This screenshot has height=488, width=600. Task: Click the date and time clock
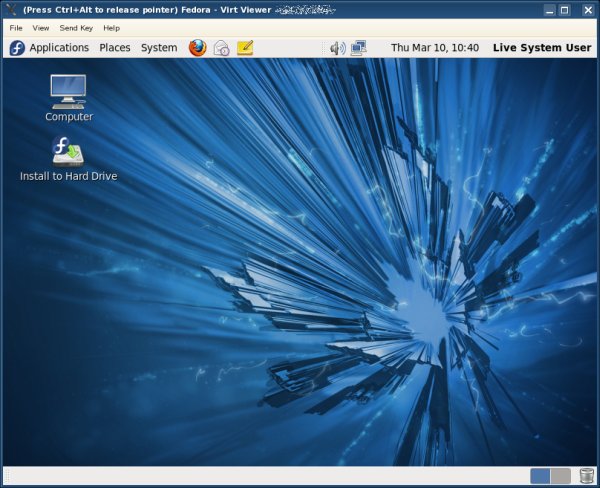pyautogui.click(x=435, y=48)
